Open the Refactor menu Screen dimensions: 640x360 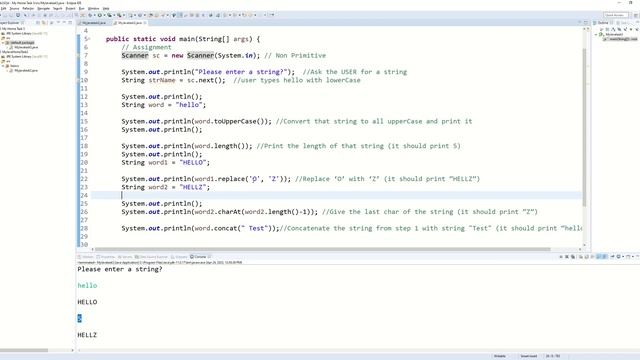28,9
